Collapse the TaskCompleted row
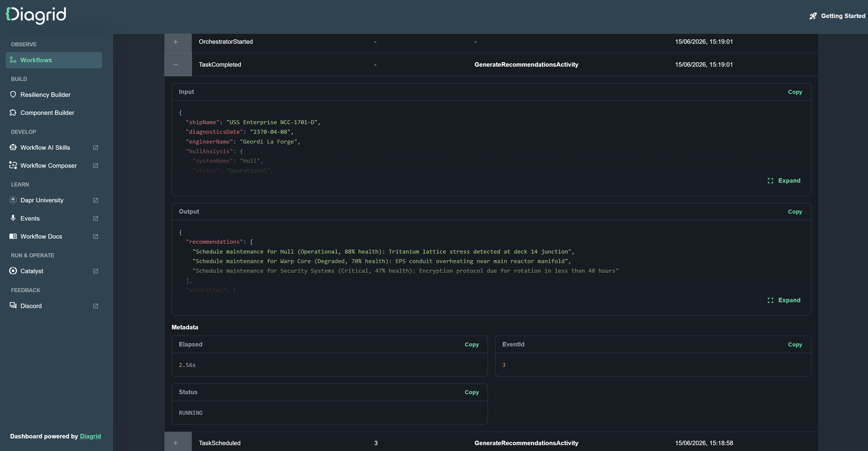 coord(176,65)
